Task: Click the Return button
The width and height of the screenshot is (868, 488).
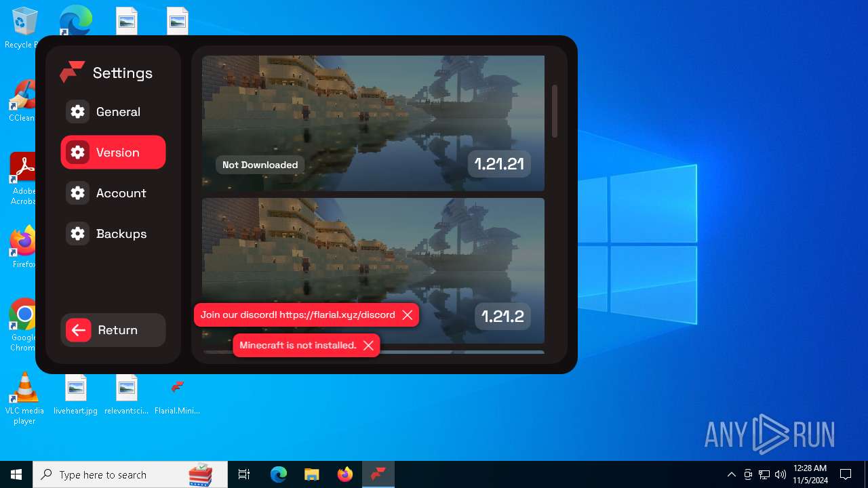Action: coord(113,330)
